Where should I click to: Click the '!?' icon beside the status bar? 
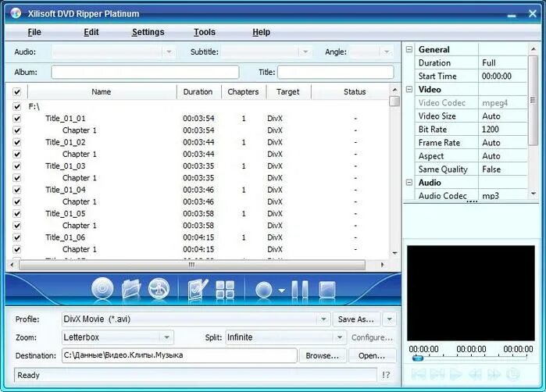pos(386,375)
